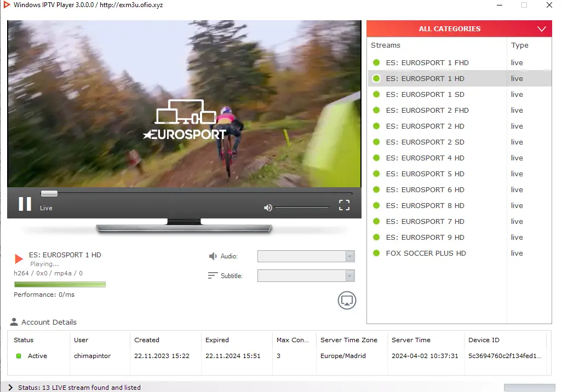
Task: Click the Account Details person icon
Action: [x=14, y=322]
